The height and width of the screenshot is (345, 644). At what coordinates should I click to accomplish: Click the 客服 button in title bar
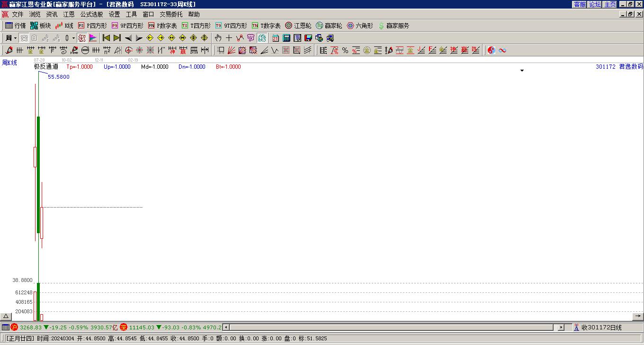click(x=580, y=4)
